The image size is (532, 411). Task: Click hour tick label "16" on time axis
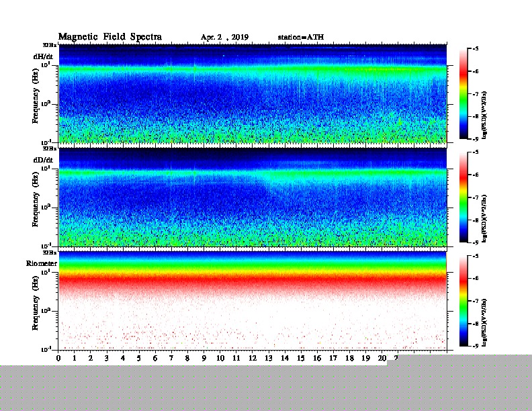[317, 358]
